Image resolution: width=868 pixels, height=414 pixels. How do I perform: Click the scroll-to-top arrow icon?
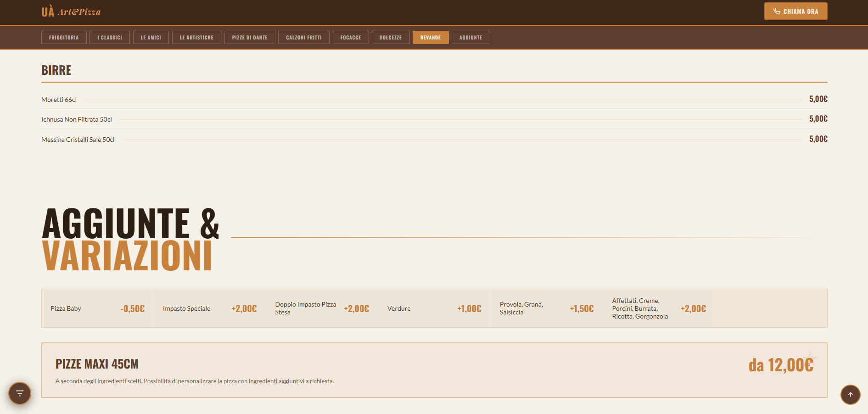point(850,394)
